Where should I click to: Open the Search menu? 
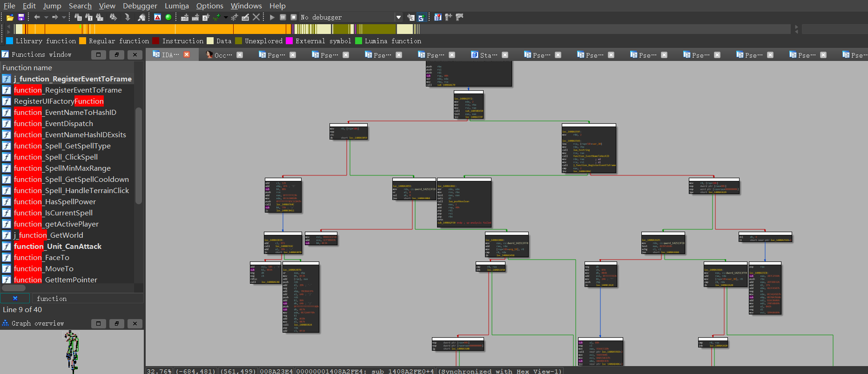point(80,6)
